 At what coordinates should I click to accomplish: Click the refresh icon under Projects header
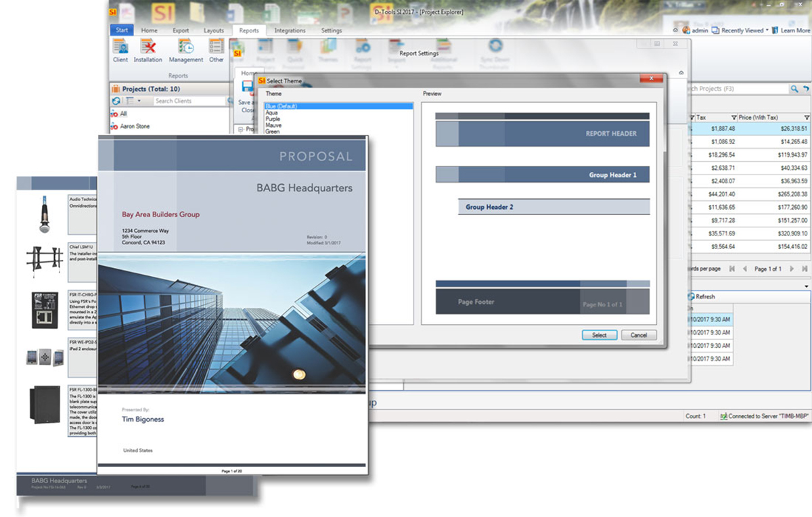click(116, 101)
